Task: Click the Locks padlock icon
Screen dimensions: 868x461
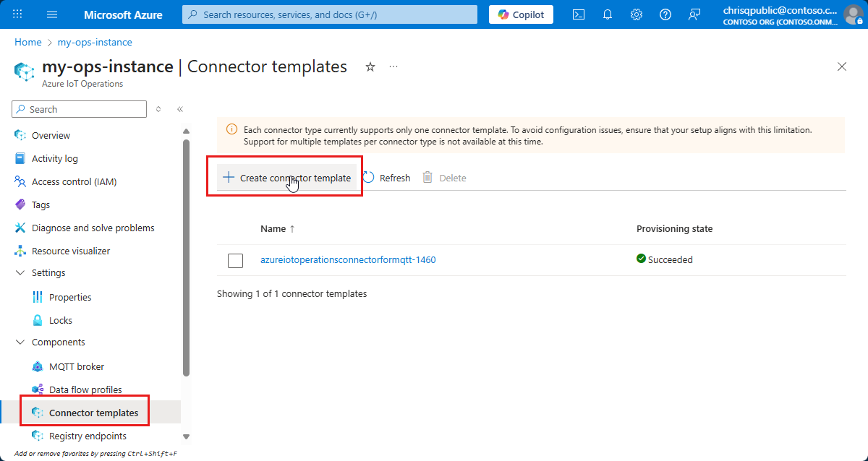Action: 38,320
